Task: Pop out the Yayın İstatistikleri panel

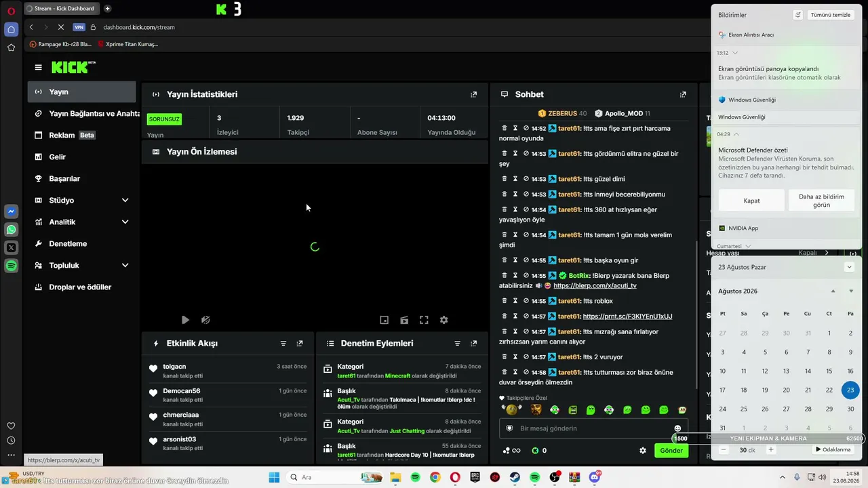Action: pyautogui.click(x=473, y=94)
